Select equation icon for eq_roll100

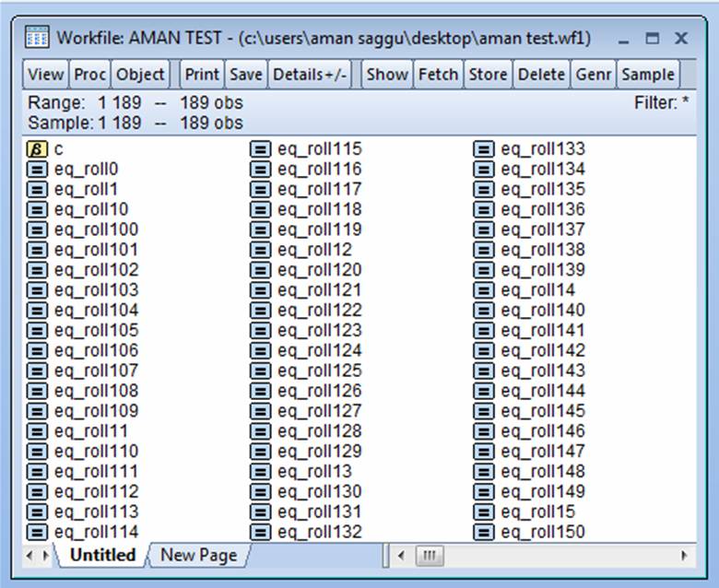coord(37,229)
